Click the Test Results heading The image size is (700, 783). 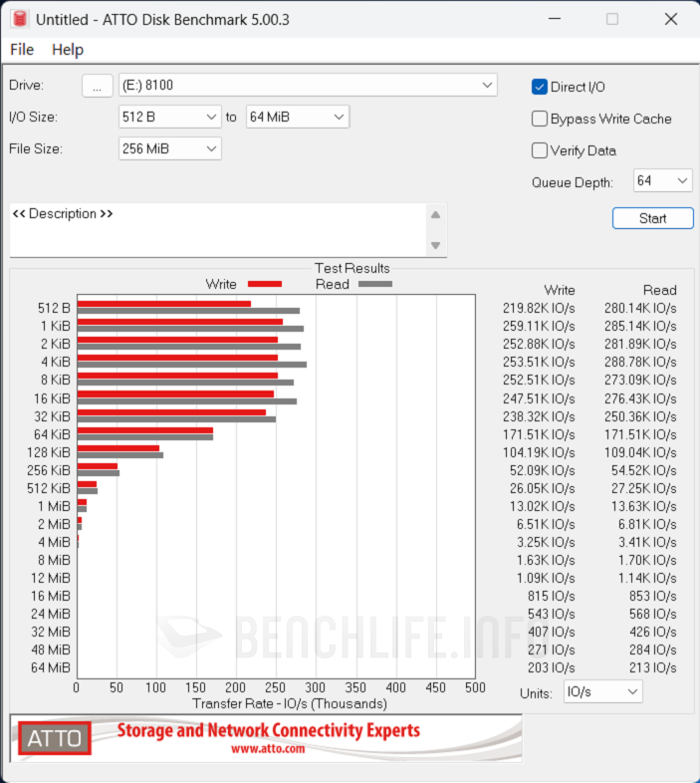click(352, 268)
